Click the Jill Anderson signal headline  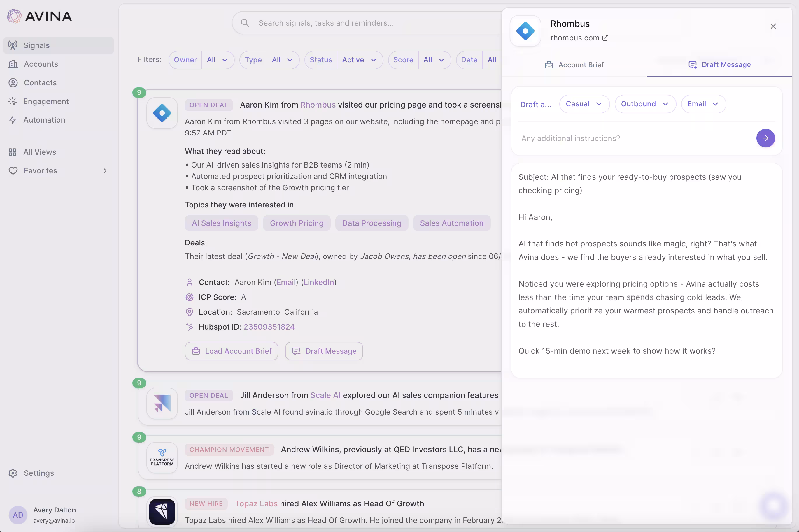coord(369,395)
